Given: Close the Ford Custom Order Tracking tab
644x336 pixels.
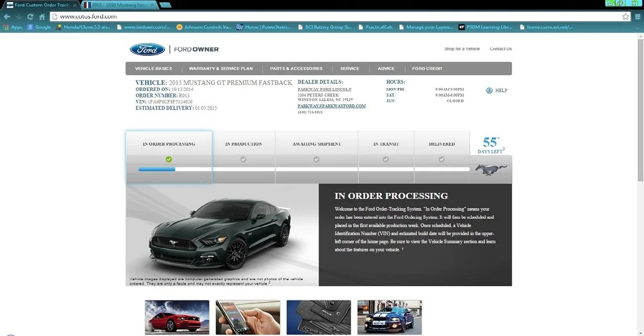Looking at the screenshot, I should [x=75, y=5].
